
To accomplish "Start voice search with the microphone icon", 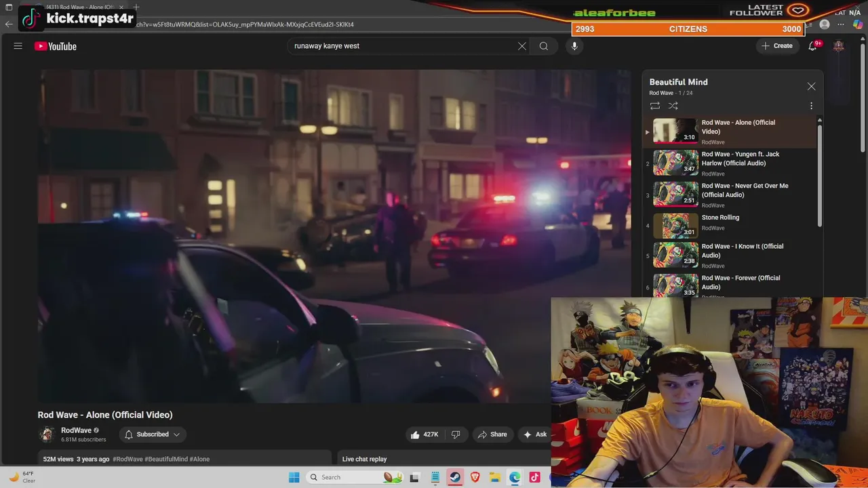I will tap(574, 46).
